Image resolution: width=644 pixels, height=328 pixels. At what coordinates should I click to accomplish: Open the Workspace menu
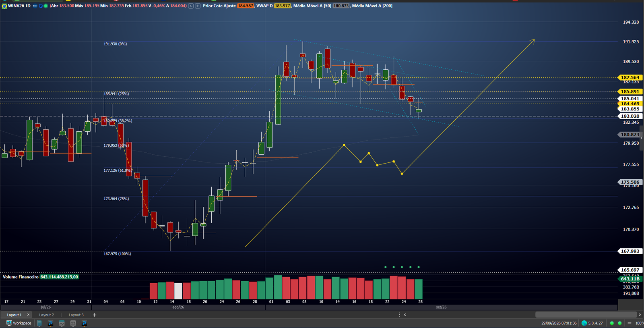point(19,323)
